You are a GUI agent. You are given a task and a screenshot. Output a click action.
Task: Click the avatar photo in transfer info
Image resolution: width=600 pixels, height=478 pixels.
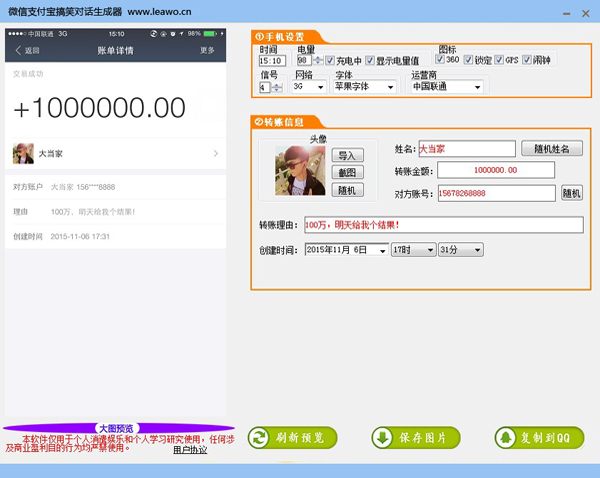tap(300, 171)
